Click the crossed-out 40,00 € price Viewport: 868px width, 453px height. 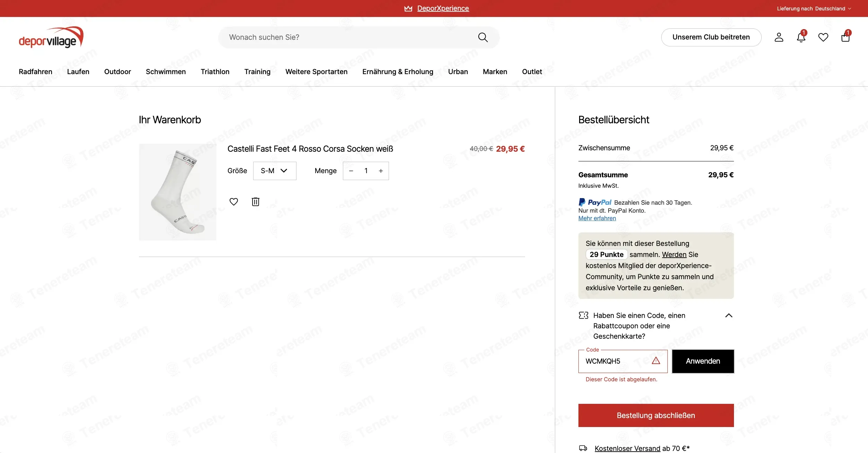click(x=481, y=149)
